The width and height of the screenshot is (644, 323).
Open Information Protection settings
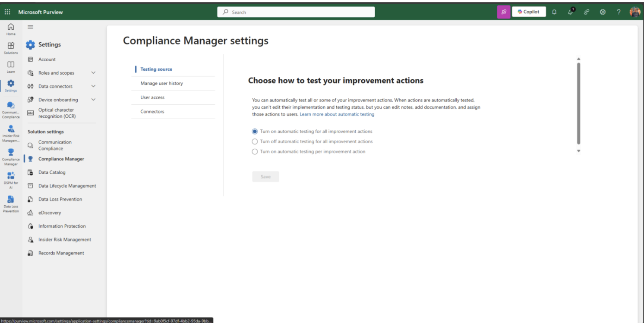61,226
